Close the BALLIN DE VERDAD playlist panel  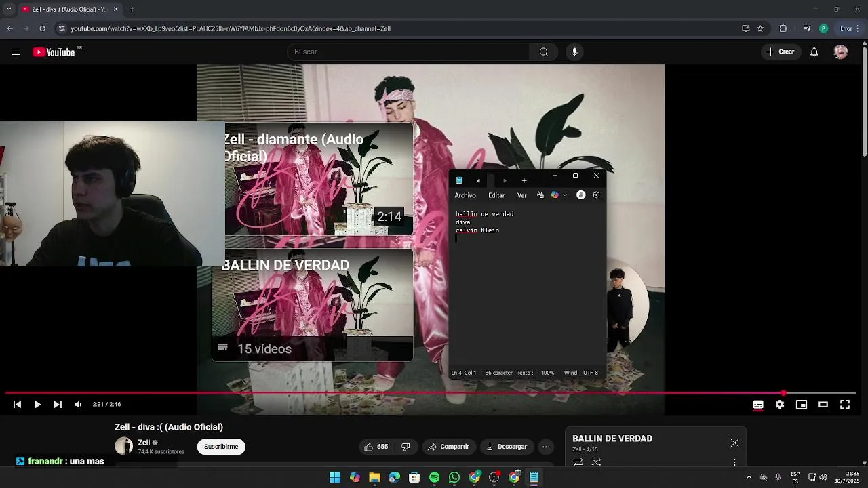pyautogui.click(x=734, y=443)
